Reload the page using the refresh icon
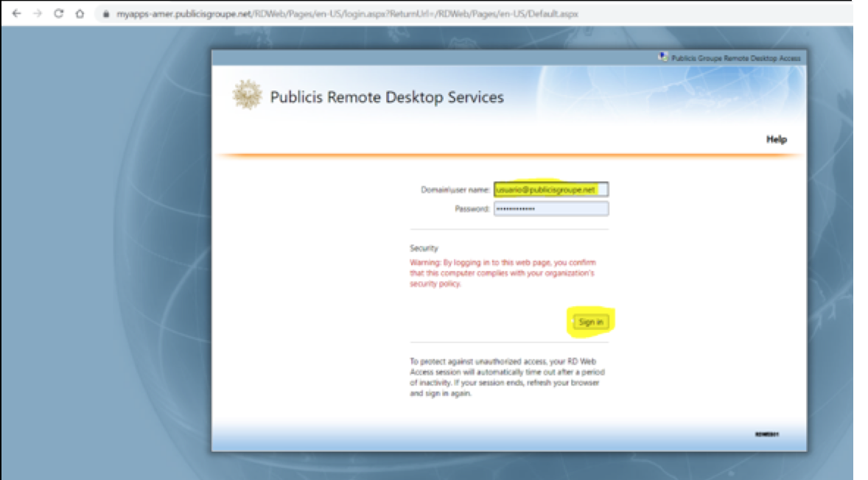The height and width of the screenshot is (480, 868). [59, 14]
